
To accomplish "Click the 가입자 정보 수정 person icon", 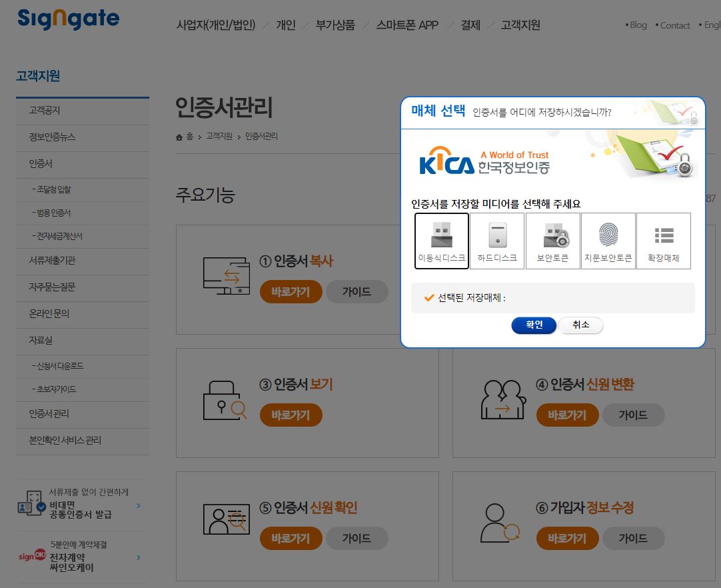I will pos(500,523).
